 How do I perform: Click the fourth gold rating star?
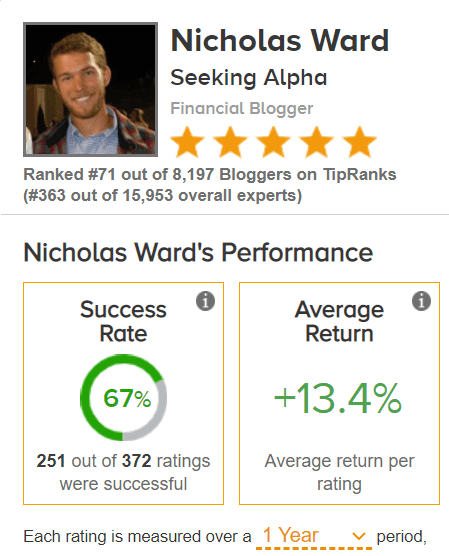coord(317,142)
